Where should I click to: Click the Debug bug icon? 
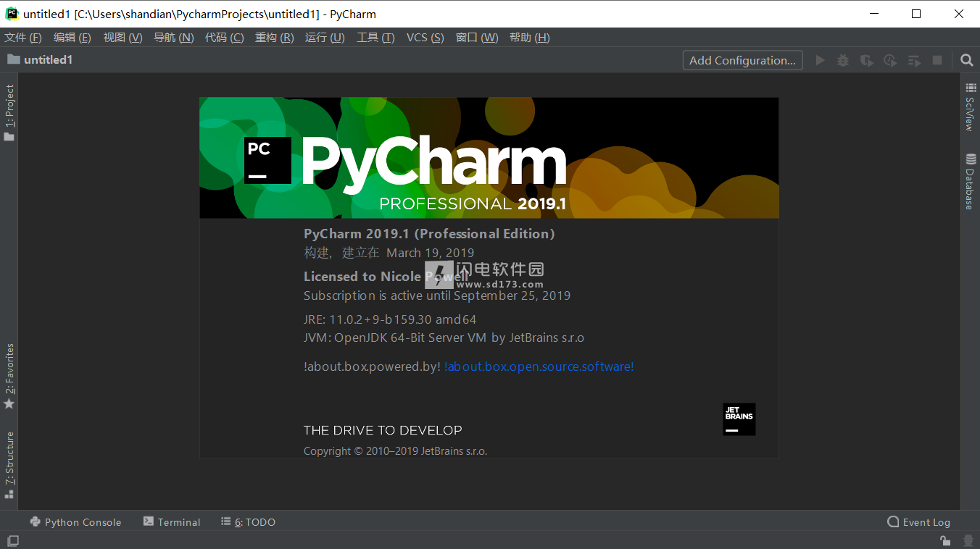(843, 60)
